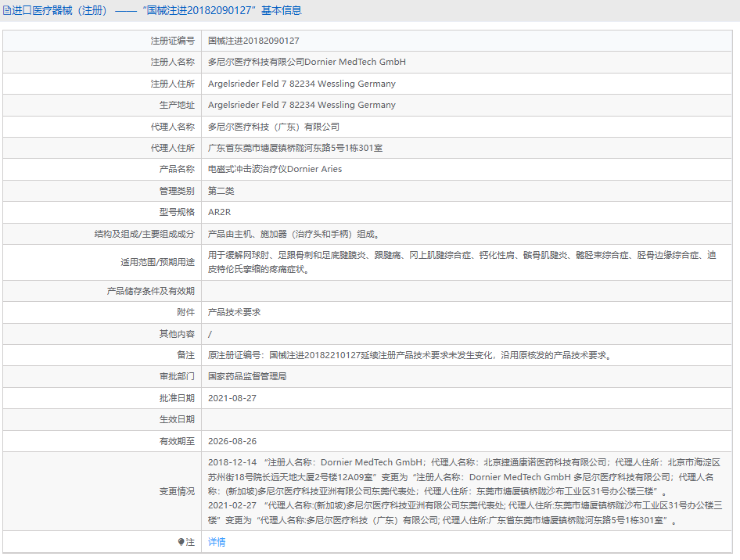Click the approval date 2021-08-27
The width and height of the screenshot is (740, 560).
[232, 398]
